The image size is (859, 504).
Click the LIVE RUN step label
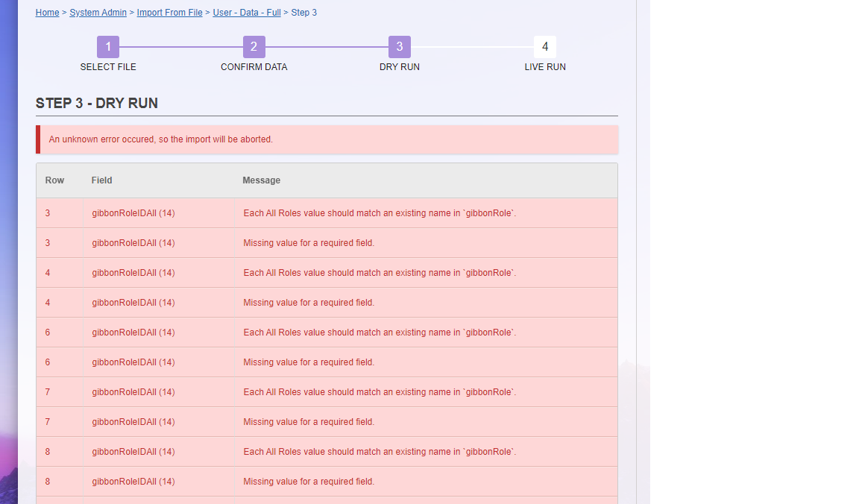tap(545, 67)
